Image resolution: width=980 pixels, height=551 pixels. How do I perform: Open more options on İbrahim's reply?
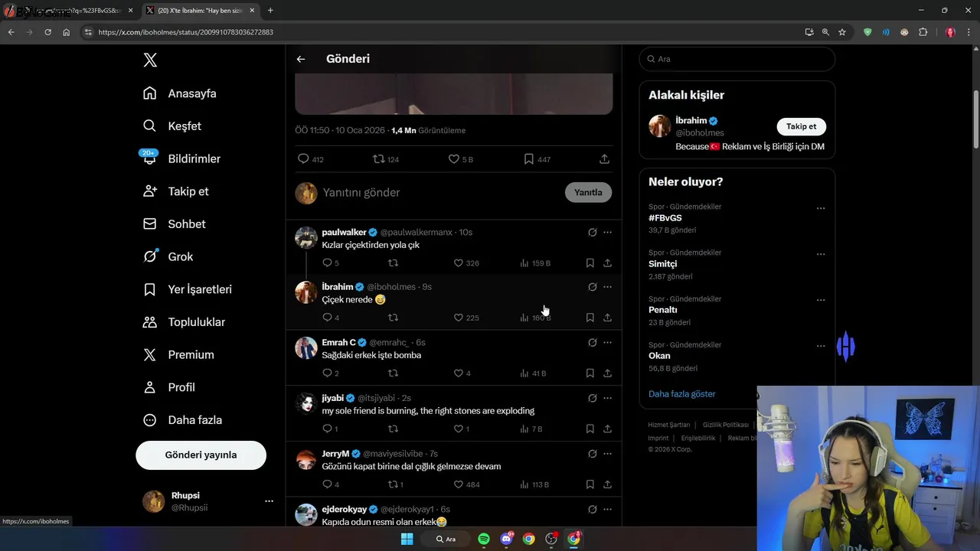click(607, 287)
